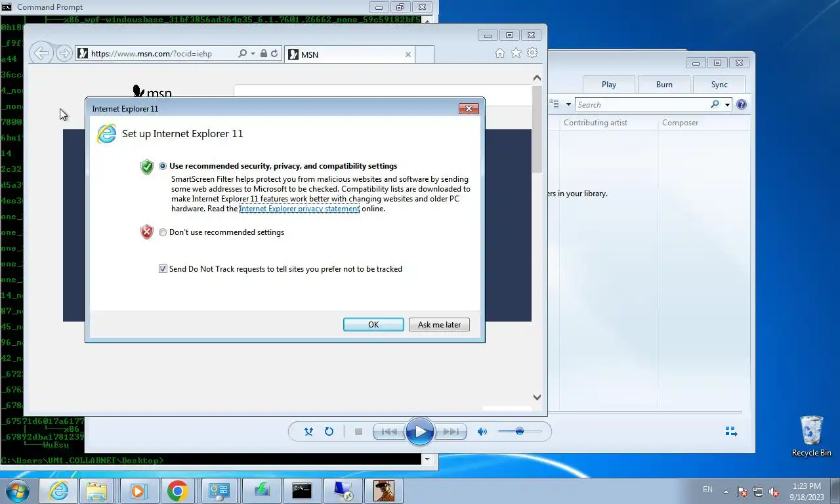Click Internet Explorer taskbar icon
Viewport: 840px width, 504px height.
pyautogui.click(x=58, y=491)
